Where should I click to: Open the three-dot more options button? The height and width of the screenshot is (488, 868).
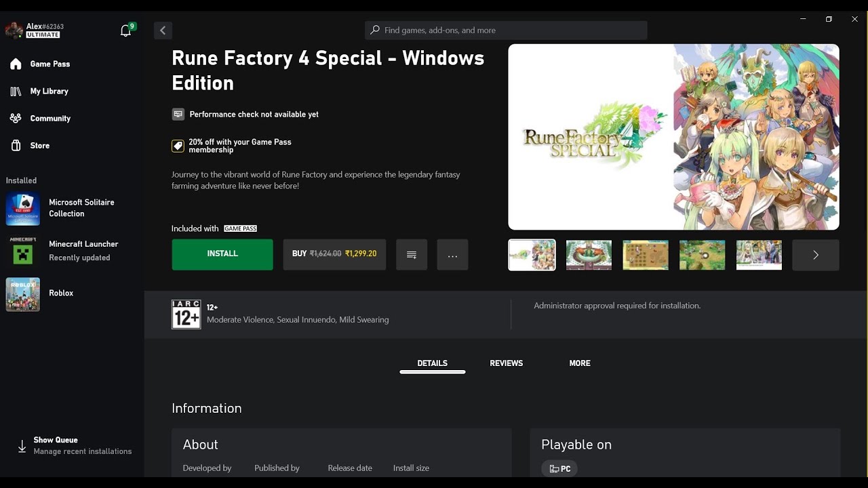(452, 255)
